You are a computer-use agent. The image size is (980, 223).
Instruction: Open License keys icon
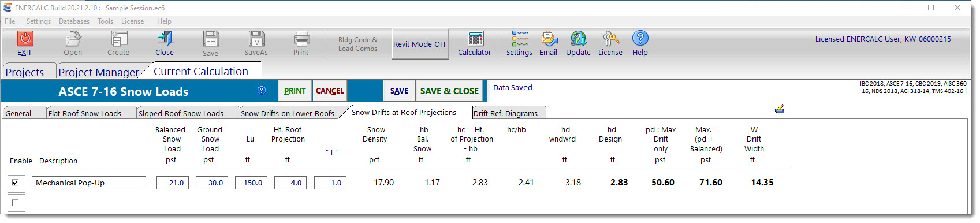[610, 39]
